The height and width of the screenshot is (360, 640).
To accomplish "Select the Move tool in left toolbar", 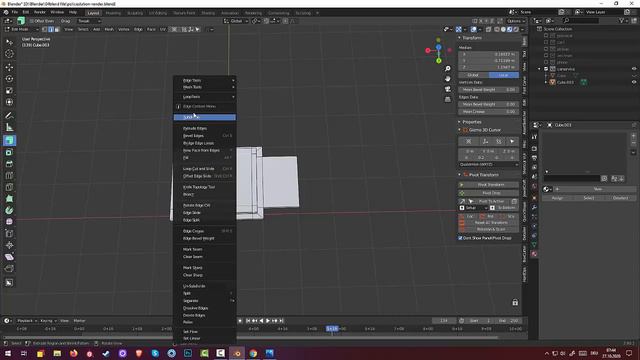I will point(9,67).
